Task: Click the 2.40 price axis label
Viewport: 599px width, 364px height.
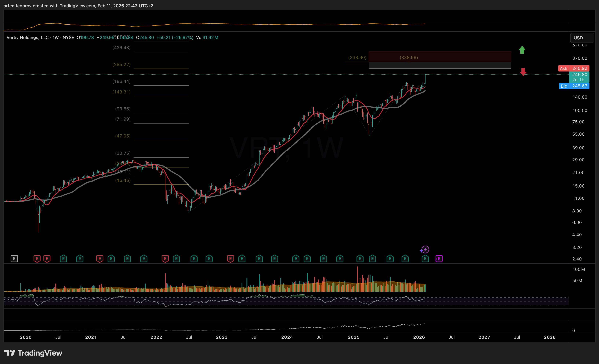Action: click(577, 259)
